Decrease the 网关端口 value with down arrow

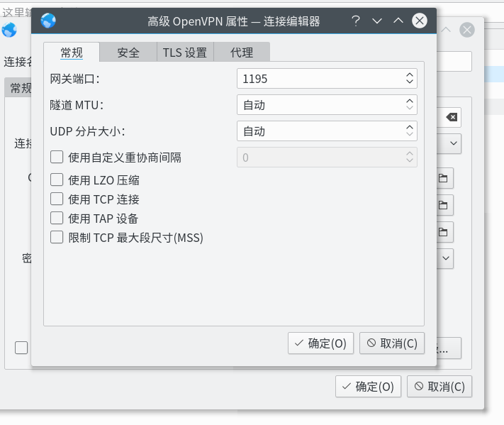coord(410,82)
